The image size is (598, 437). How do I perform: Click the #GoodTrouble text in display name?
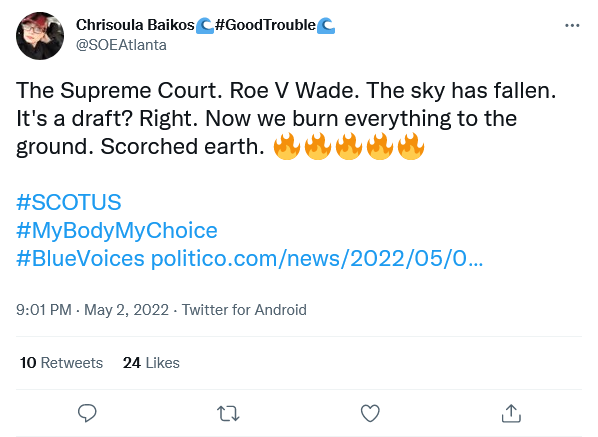click(265, 25)
